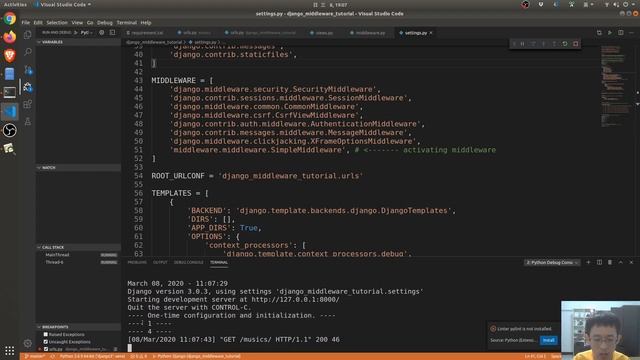Click the Python interpreter in status bar
Viewport: 640px width, 360px height.
click(x=92, y=356)
